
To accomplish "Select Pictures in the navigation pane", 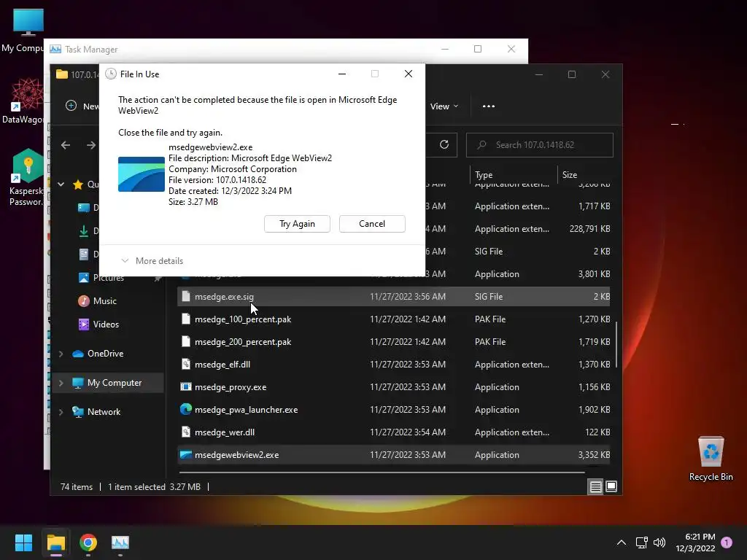I will (x=108, y=278).
